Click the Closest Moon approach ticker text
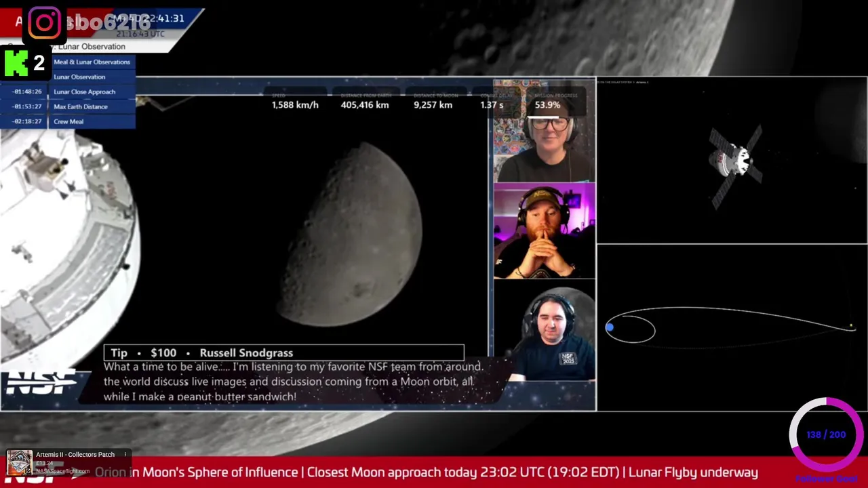The height and width of the screenshot is (488, 868). point(464,472)
